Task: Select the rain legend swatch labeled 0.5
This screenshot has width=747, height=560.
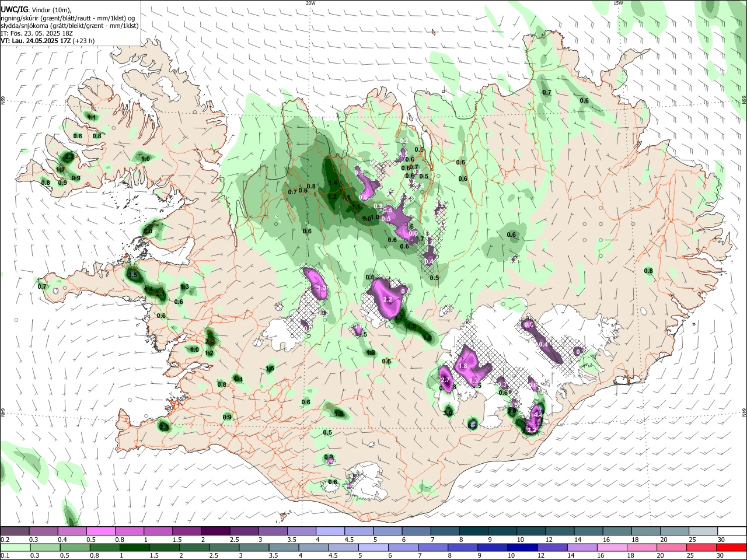Action: 75,547
